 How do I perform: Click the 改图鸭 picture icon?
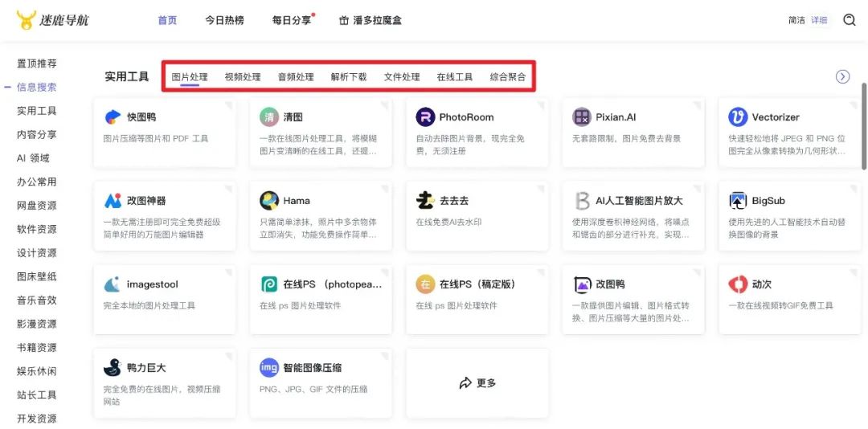pyautogui.click(x=582, y=284)
